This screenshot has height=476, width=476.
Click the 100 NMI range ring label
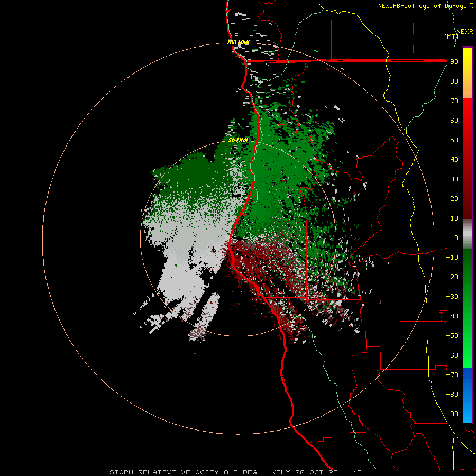[237, 42]
